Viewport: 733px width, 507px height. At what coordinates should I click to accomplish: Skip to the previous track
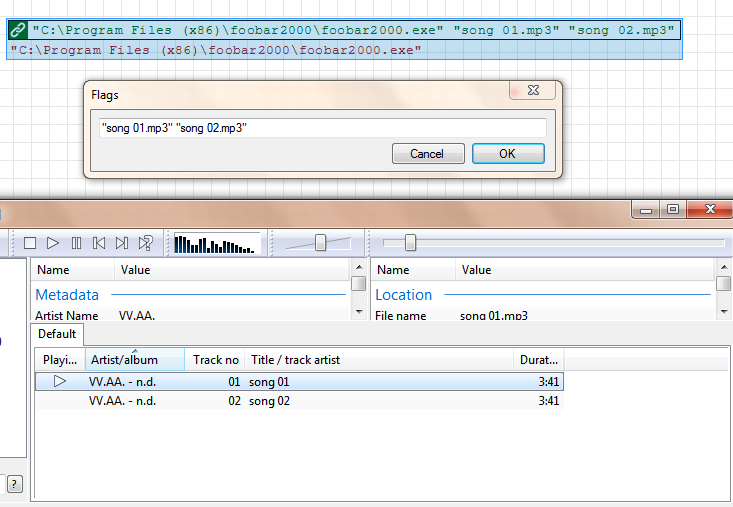coord(99,243)
